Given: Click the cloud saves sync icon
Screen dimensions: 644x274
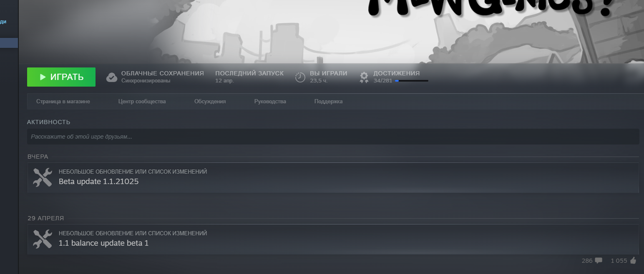Looking at the screenshot, I should pyautogui.click(x=112, y=77).
